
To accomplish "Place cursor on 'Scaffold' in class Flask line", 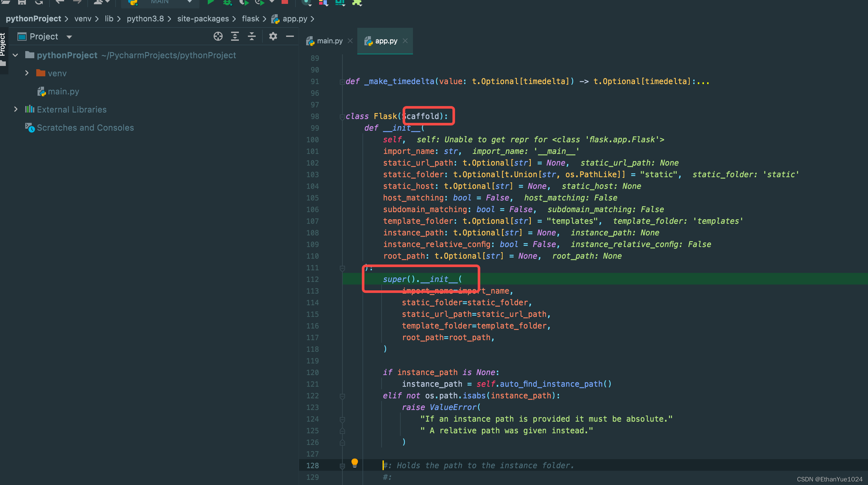I will pos(420,116).
